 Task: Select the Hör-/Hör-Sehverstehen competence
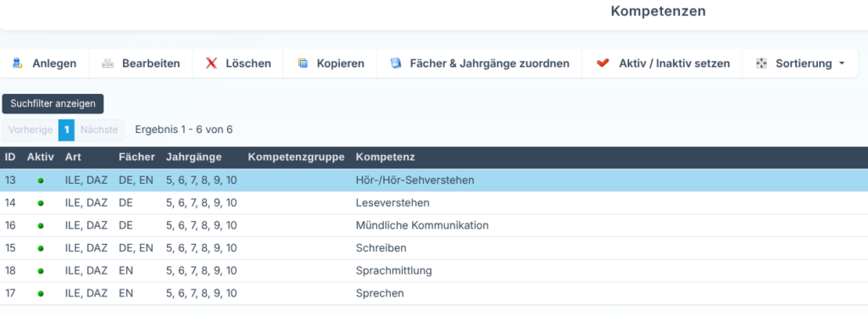(x=415, y=180)
